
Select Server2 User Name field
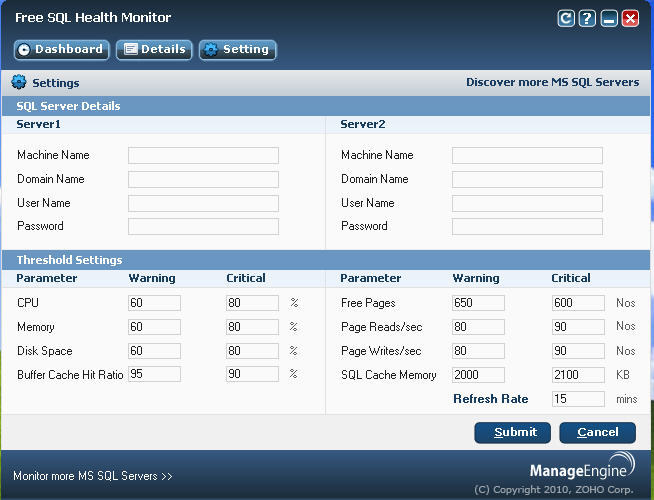coord(527,203)
